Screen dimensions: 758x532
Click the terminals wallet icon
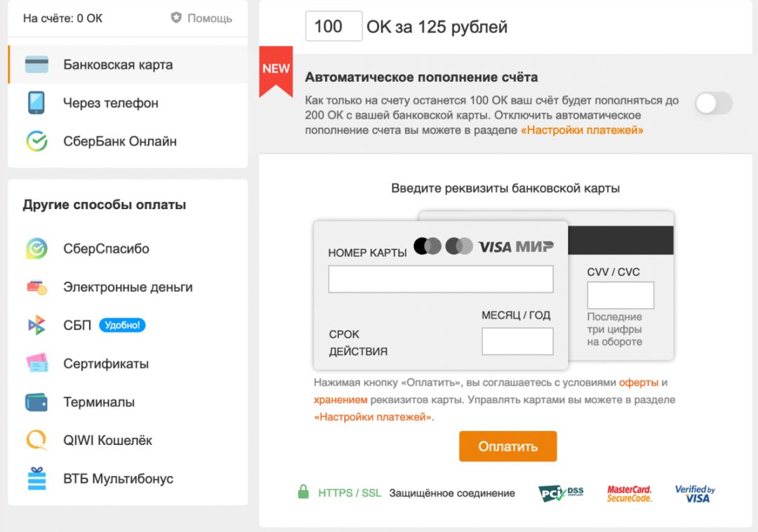[36, 402]
